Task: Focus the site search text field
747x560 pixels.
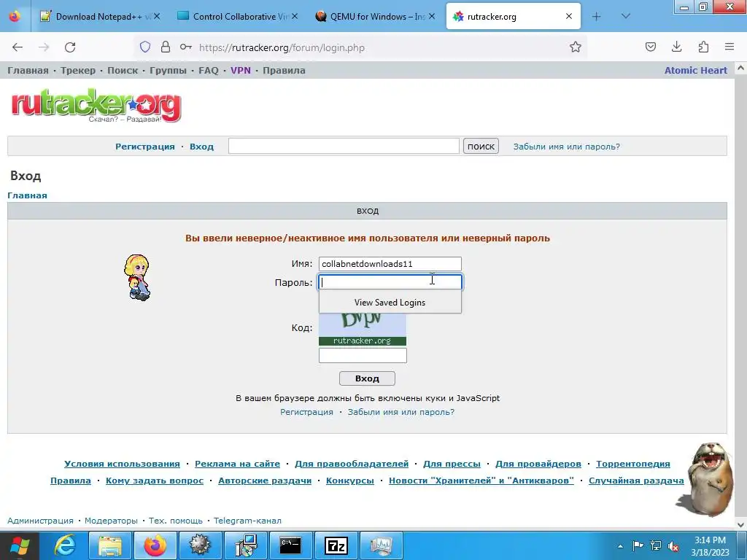Action: [344, 146]
